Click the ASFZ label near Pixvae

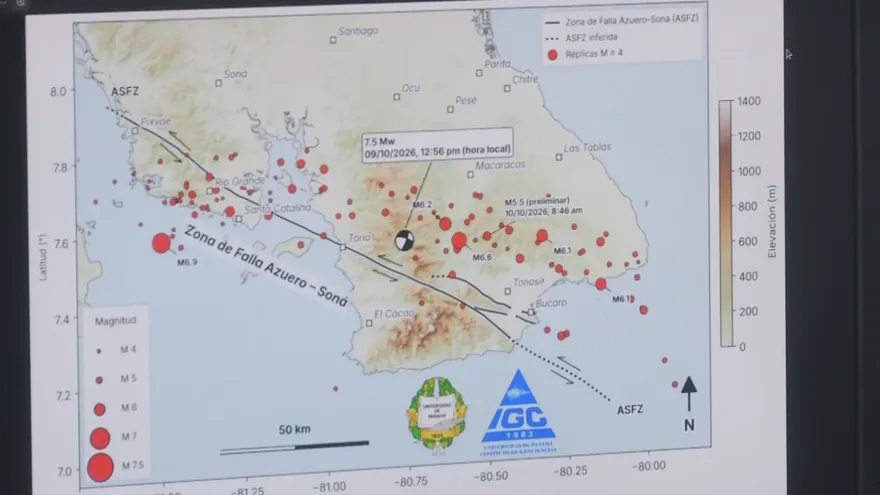pos(125,91)
